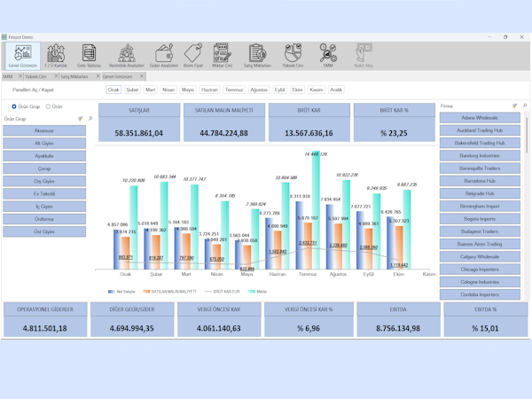Switch to the Yüksek Ciro tab
This screenshot has width=532, height=399.
[36, 76]
